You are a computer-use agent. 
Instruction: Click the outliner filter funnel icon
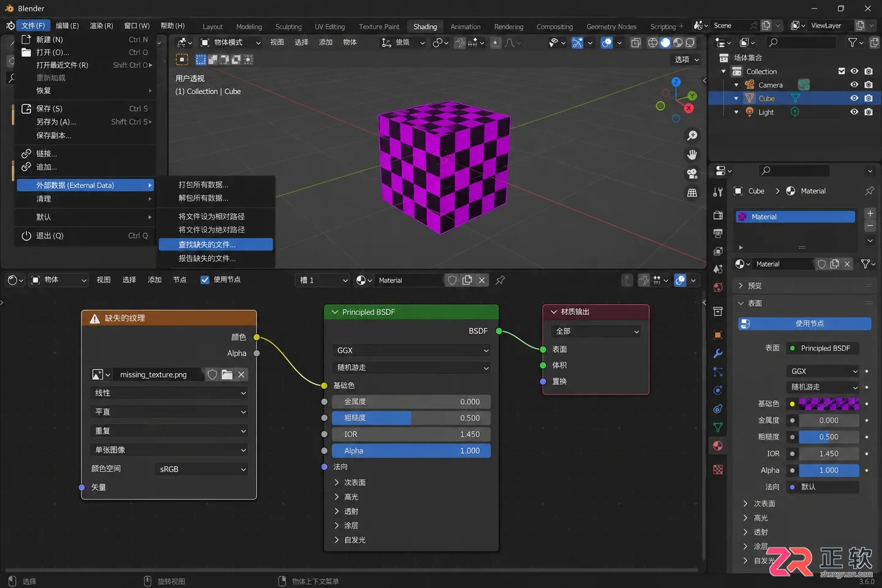pos(853,42)
